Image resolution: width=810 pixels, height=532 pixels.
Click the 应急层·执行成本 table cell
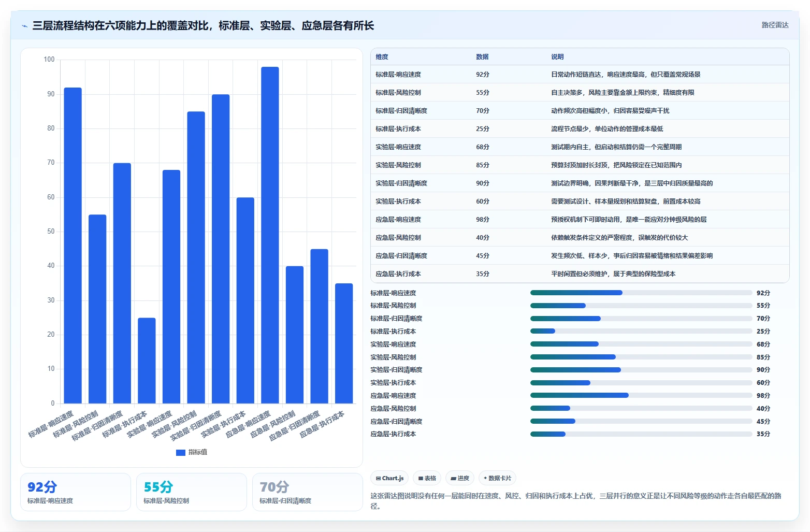tap(398, 274)
